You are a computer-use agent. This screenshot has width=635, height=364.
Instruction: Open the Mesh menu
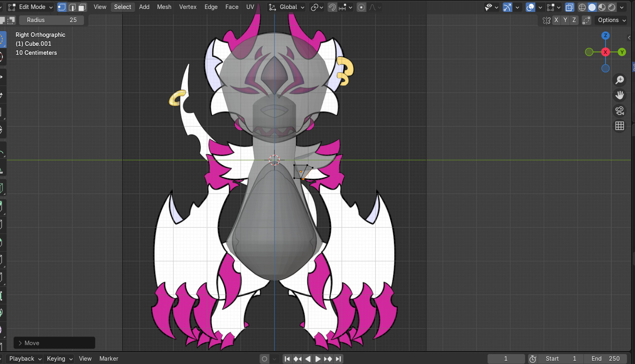164,7
